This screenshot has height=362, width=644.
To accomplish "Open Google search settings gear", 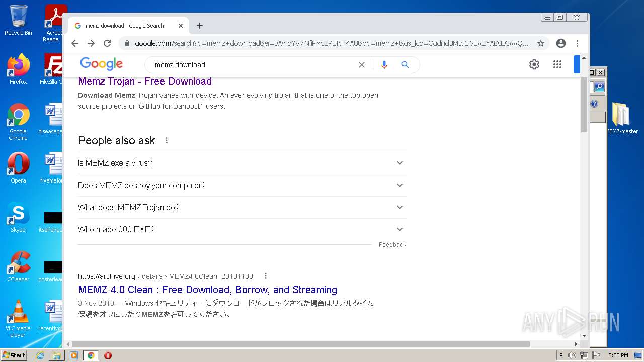I will [x=534, y=64].
